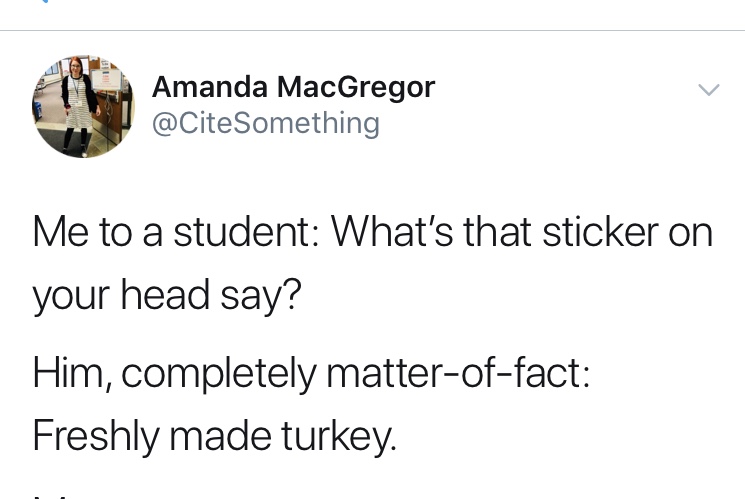Click the text 'Freshly made turkey.'
The width and height of the screenshot is (745, 499).
pyautogui.click(x=214, y=436)
